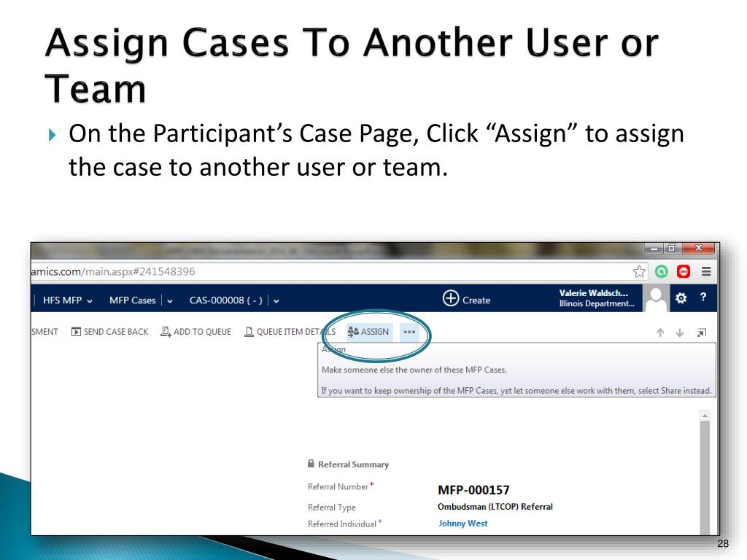
Task: Open CAS-000008 record breadcrumb
Action: [x=226, y=300]
